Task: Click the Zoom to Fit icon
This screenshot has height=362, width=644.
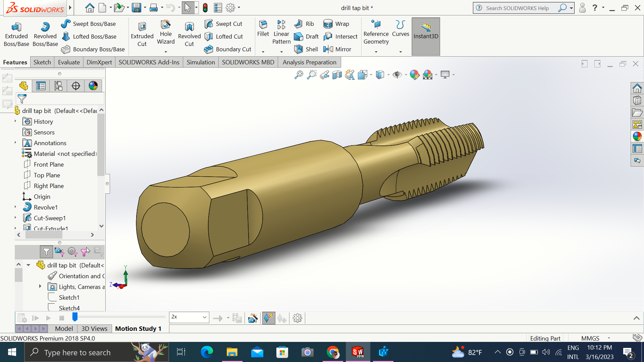Action: tap(299, 75)
